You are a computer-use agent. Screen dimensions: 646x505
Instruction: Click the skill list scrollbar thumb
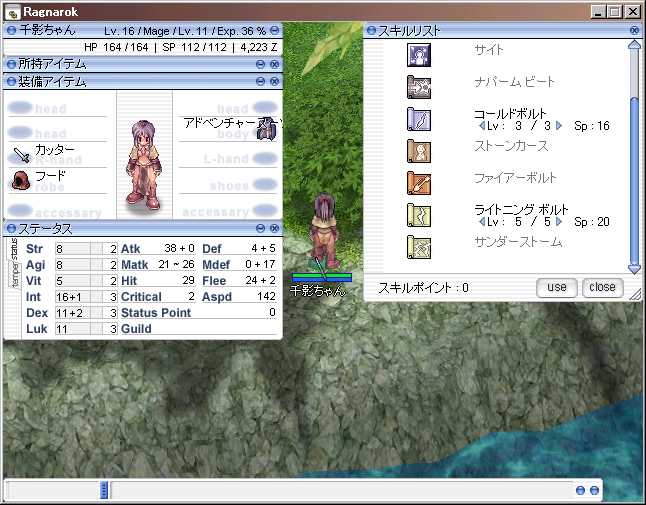pyautogui.click(x=634, y=180)
